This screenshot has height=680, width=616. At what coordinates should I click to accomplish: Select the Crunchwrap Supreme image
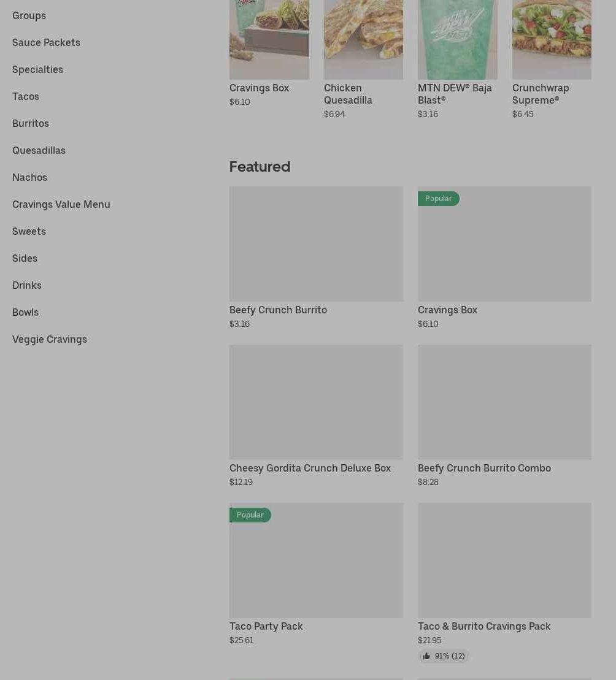552,39
